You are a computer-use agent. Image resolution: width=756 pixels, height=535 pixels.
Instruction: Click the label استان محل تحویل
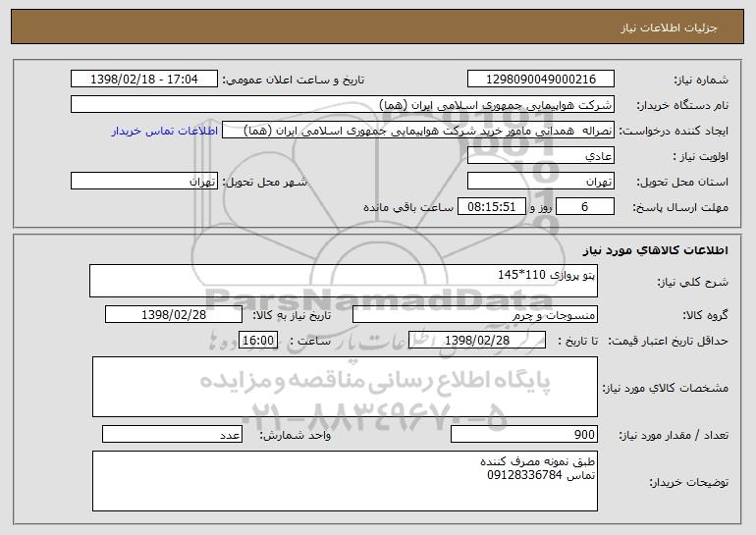tap(682, 183)
